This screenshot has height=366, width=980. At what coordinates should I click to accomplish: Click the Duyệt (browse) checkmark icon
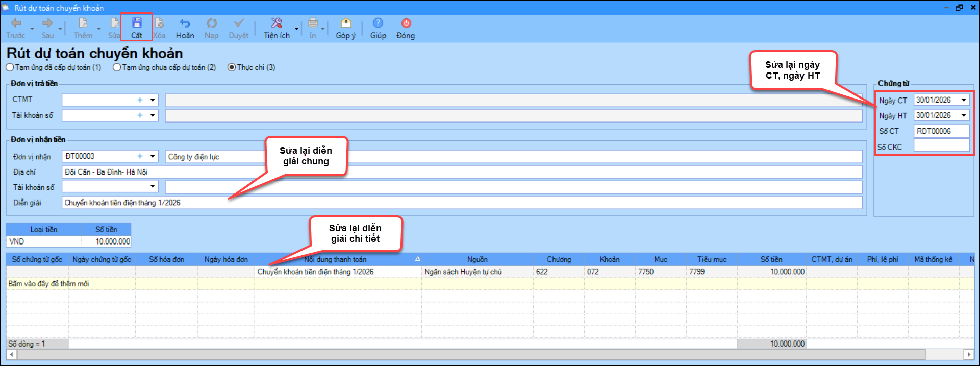tap(238, 23)
